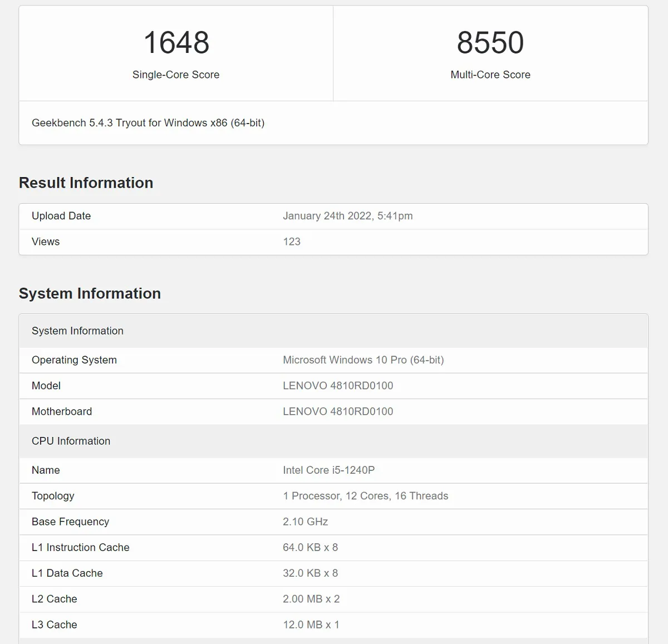Click the Base Frequency label
Viewport: 668px width, 644px height.
(x=70, y=522)
